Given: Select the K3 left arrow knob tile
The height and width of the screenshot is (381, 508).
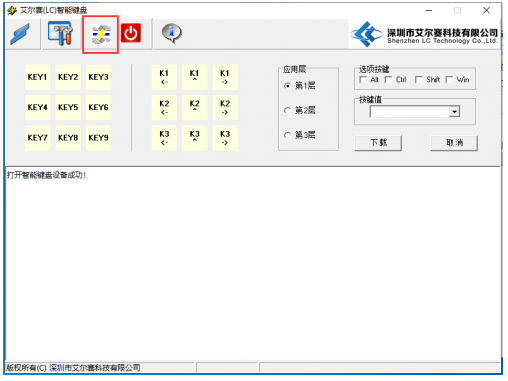Looking at the screenshot, I should [164, 138].
